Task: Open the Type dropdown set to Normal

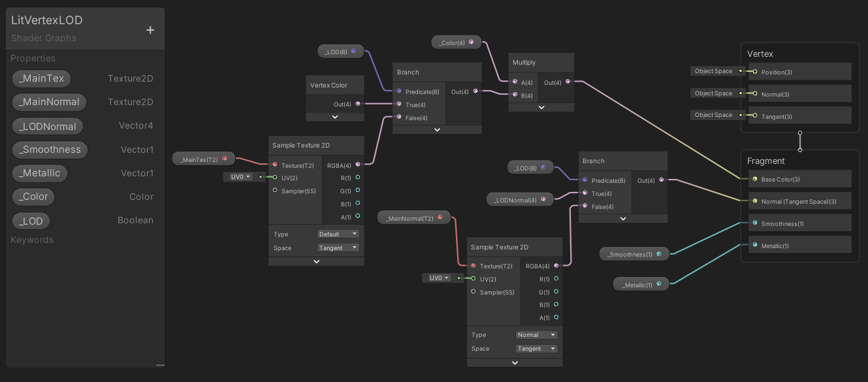Action: (x=537, y=335)
